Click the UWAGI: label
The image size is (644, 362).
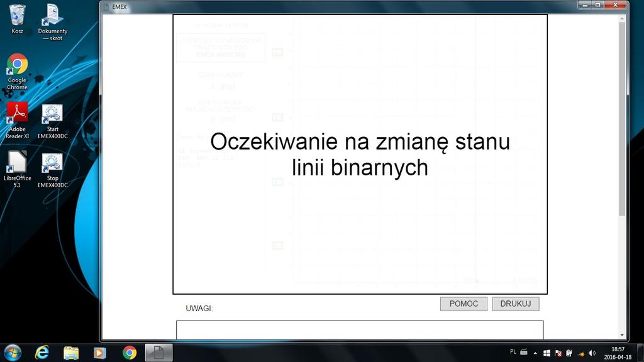(199, 308)
